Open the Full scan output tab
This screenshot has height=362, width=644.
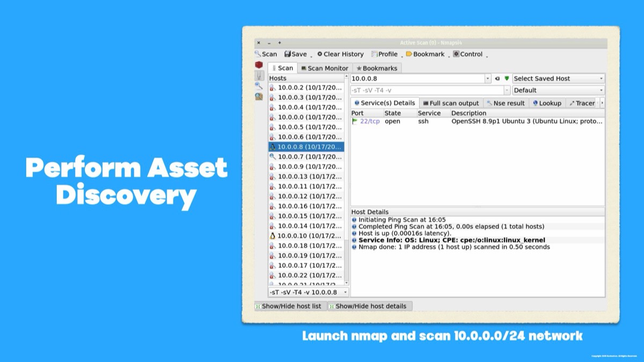click(x=450, y=103)
